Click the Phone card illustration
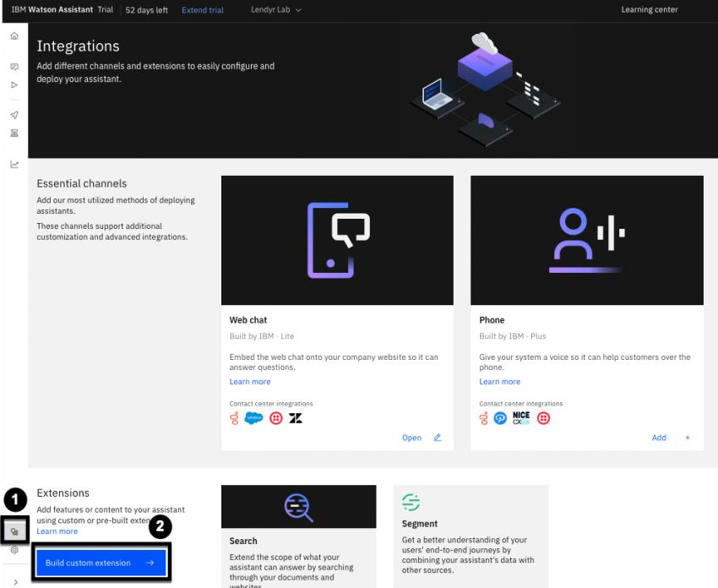 pos(586,241)
